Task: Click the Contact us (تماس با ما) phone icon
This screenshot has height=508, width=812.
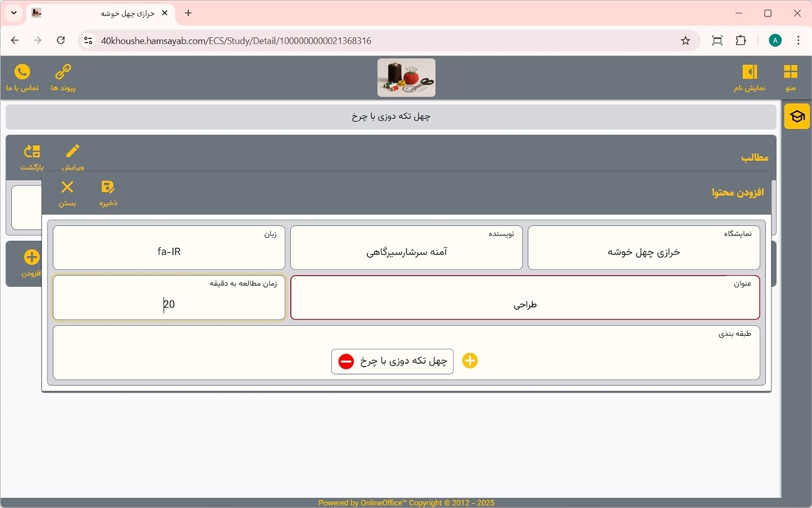Action: point(22,72)
